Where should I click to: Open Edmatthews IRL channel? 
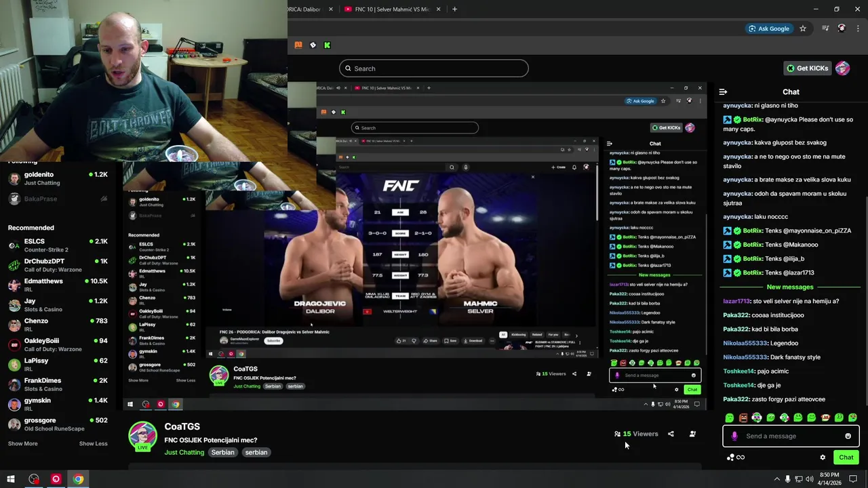(58, 285)
